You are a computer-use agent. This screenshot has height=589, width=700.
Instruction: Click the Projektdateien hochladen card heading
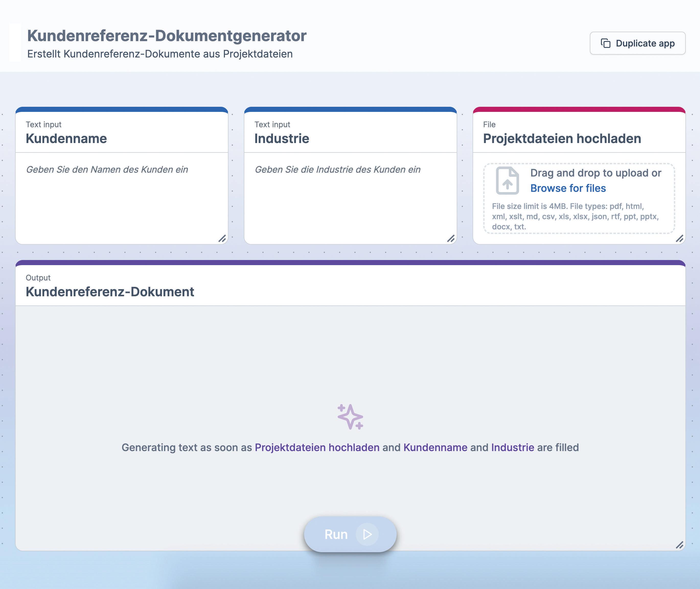(x=562, y=139)
